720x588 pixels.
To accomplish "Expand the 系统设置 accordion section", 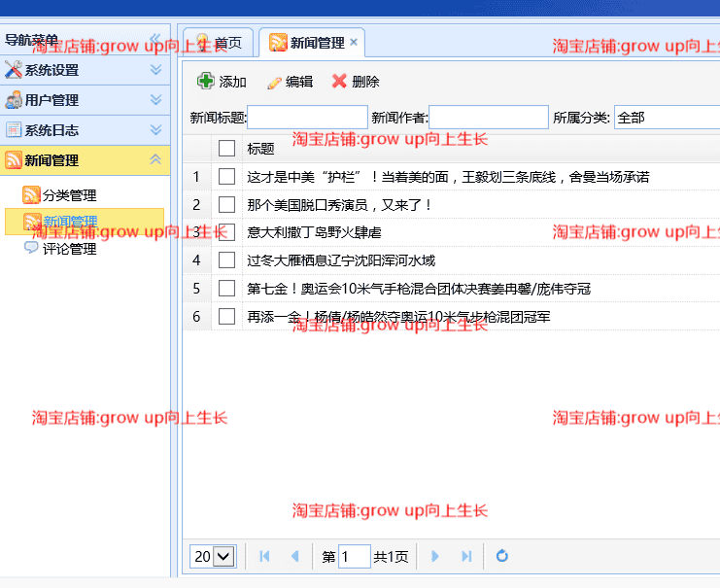I will pyautogui.click(x=155, y=69).
